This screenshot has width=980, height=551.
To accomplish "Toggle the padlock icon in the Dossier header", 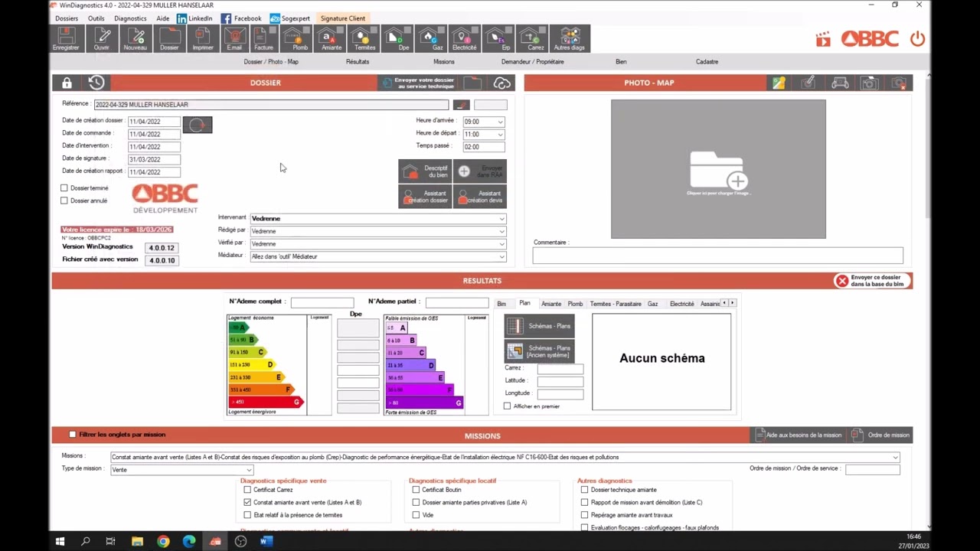I will click(x=67, y=83).
